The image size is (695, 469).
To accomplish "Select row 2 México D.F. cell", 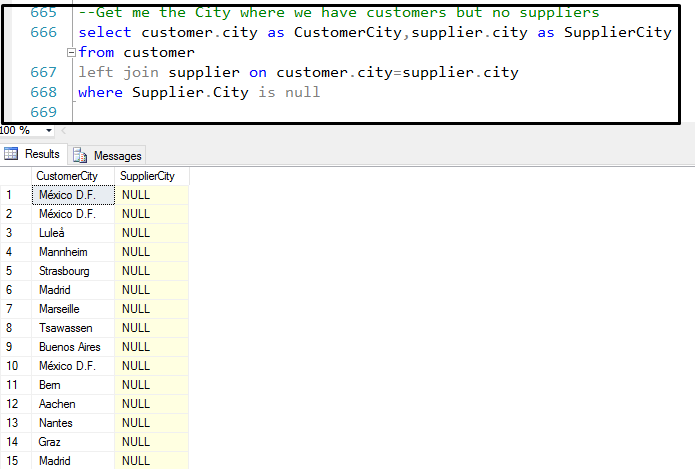I will click(x=73, y=214).
